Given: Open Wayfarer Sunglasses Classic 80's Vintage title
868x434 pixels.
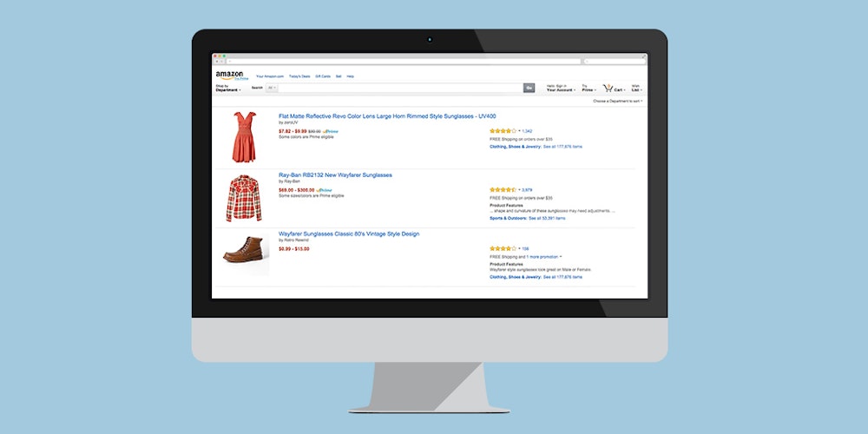Looking at the screenshot, I should click(x=349, y=233).
